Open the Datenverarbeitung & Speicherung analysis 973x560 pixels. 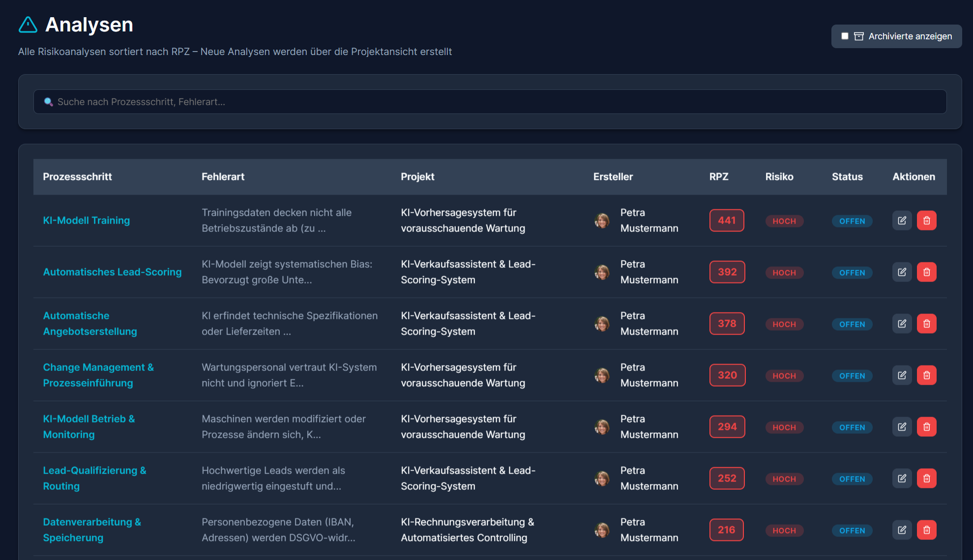click(92, 530)
